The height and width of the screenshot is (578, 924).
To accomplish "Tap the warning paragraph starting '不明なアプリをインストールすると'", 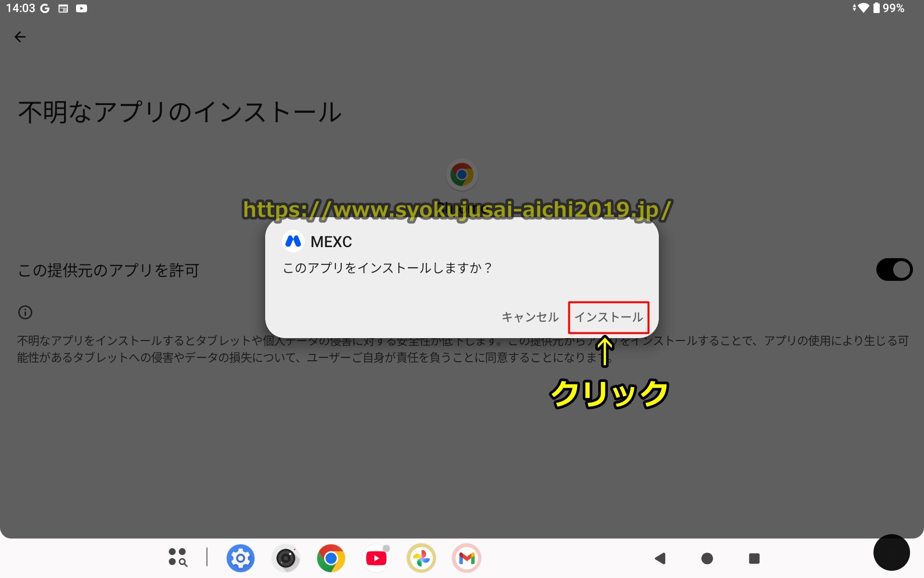I will pos(463,349).
